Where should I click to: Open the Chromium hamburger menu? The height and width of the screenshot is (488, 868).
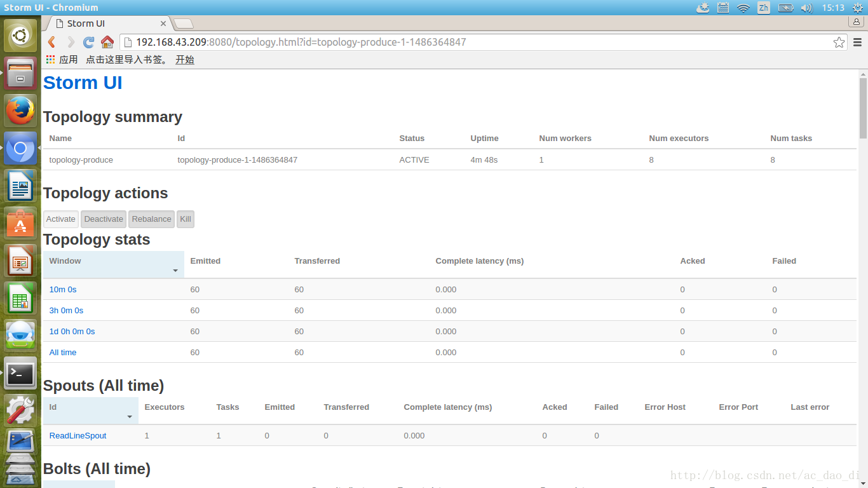(x=857, y=43)
